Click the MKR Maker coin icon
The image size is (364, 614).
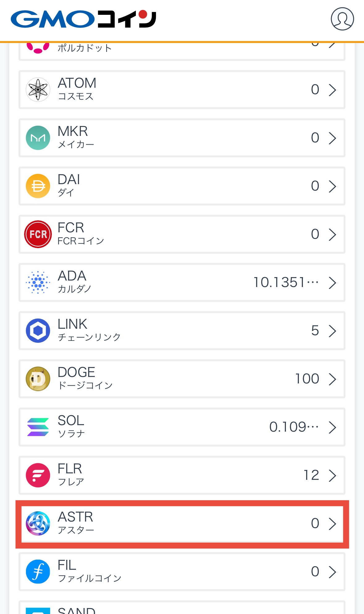click(x=38, y=138)
